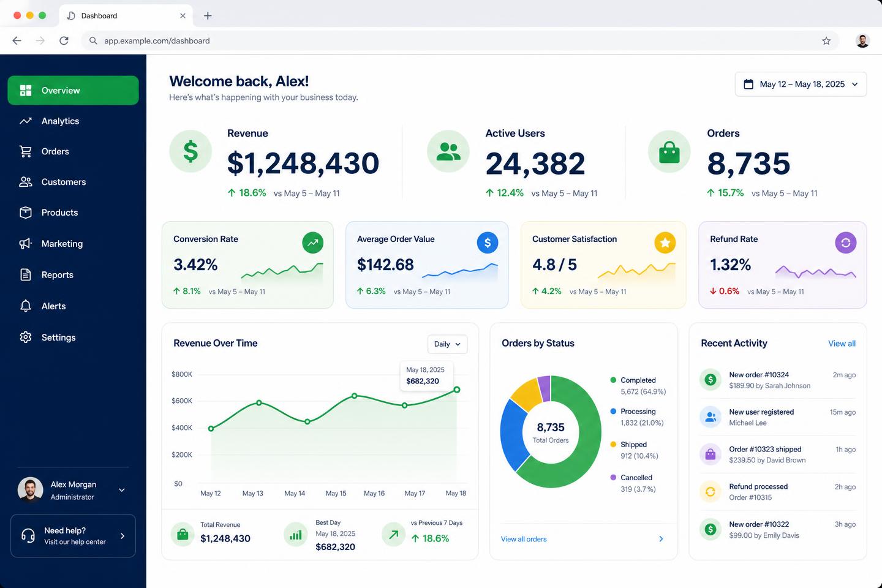
Task: Click the Active Users people icon
Action: (x=448, y=151)
